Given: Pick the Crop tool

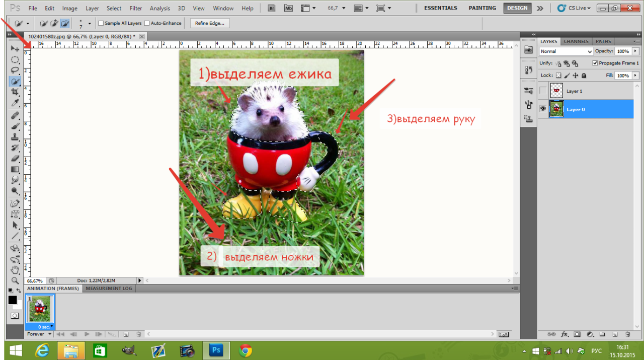Looking at the screenshot, I should click(x=15, y=92).
